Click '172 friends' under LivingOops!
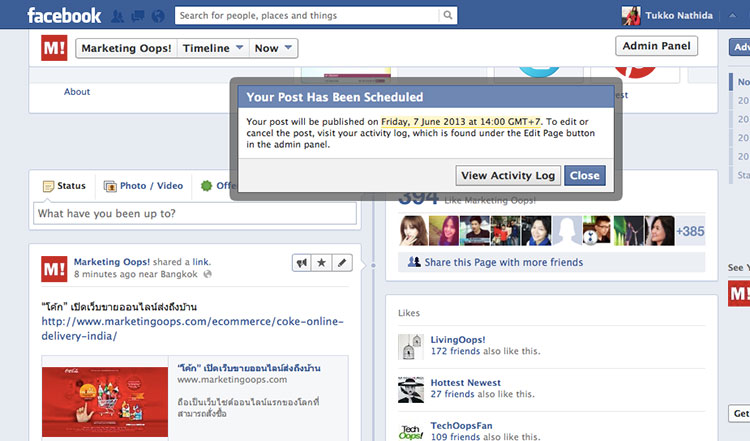The width and height of the screenshot is (750, 441). pos(455,351)
